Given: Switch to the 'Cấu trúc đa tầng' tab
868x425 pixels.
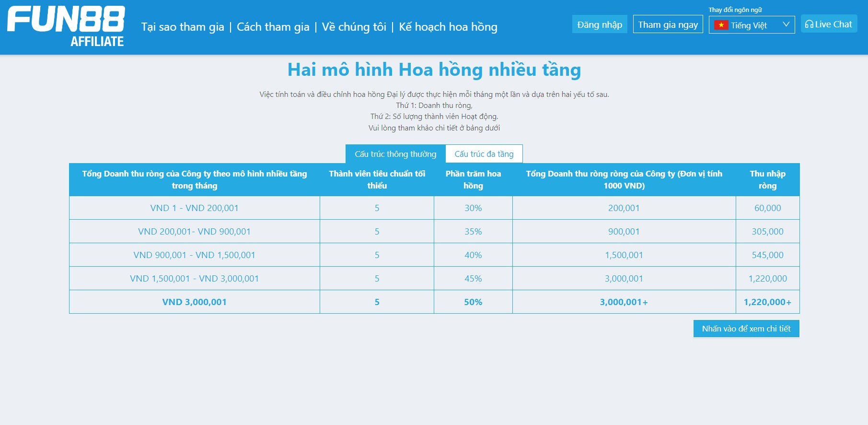Looking at the screenshot, I should (x=484, y=154).
